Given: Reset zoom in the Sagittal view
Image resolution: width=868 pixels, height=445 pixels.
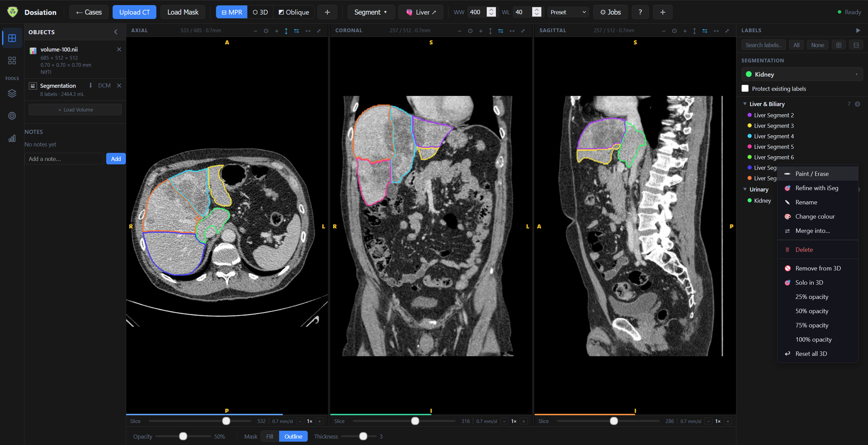Looking at the screenshot, I should pos(674,31).
